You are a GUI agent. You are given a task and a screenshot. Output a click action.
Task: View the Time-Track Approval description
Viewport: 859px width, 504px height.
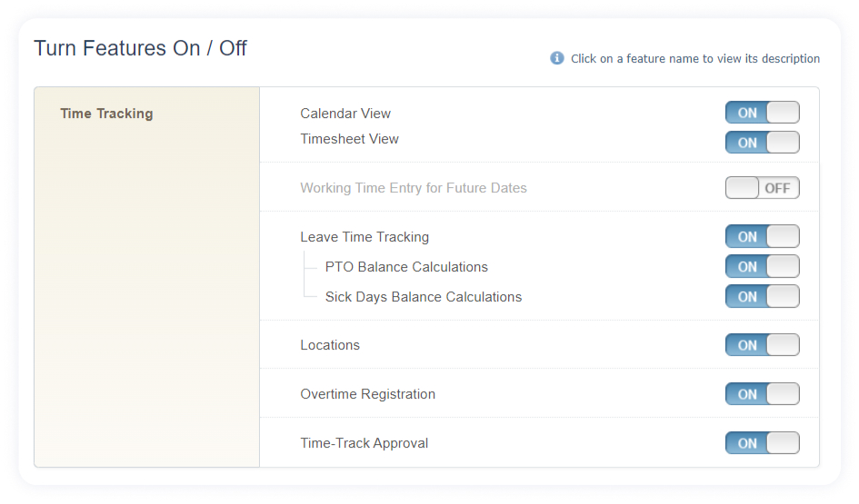364,443
